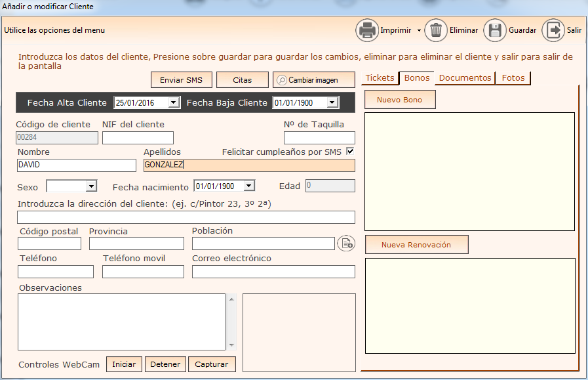Open the Imprimir dropdown arrow
588x380 pixels.
pos(419,31)
